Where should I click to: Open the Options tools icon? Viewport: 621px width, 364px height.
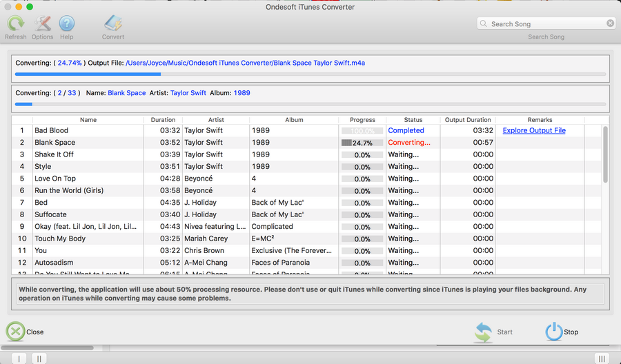pyautogui.click(x=42, y=23)
